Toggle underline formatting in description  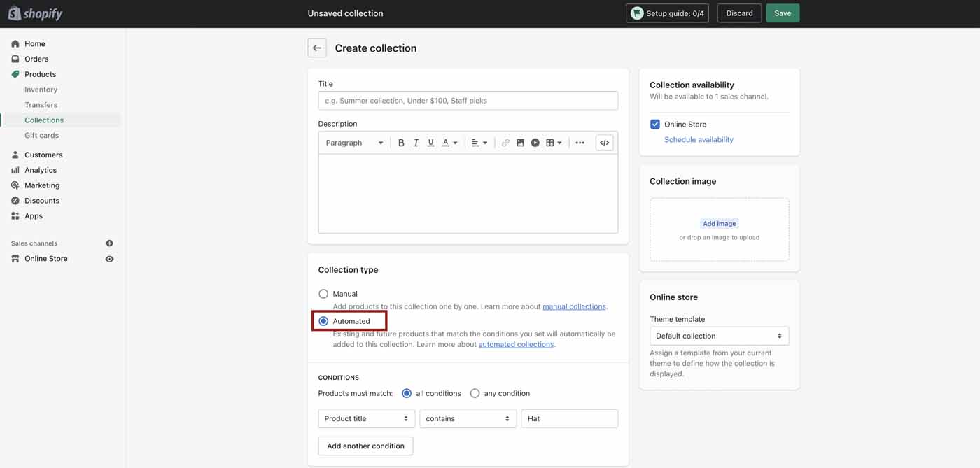coord(430,143)
